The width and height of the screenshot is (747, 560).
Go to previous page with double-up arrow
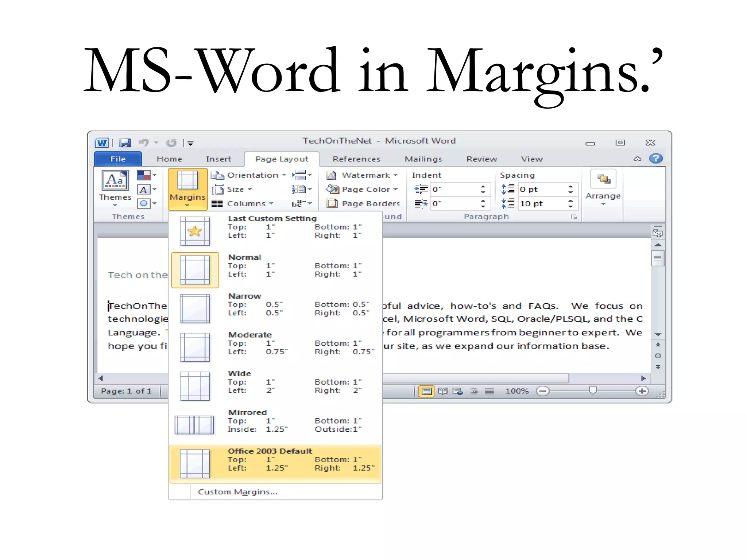click(x=658, y=345)
